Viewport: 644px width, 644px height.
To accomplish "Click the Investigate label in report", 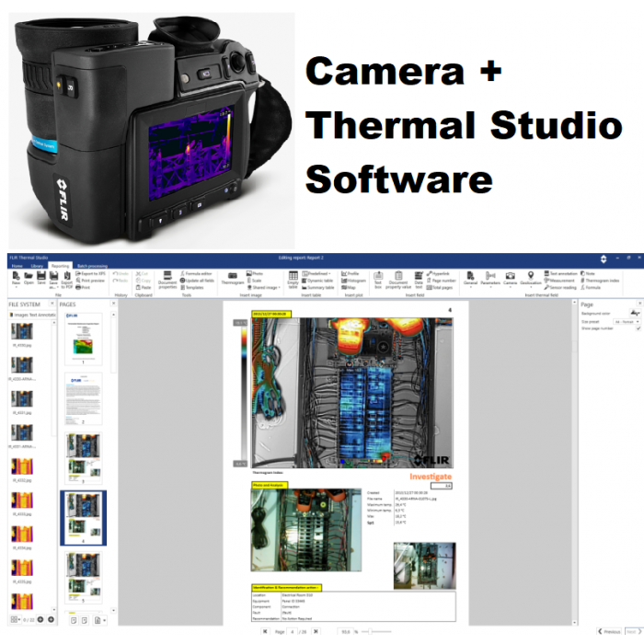I will (x=431, y=477).
